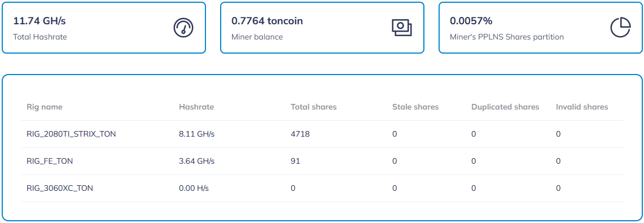Click the 4718 total shares cell
644x223 pixels.
point(300,134)
